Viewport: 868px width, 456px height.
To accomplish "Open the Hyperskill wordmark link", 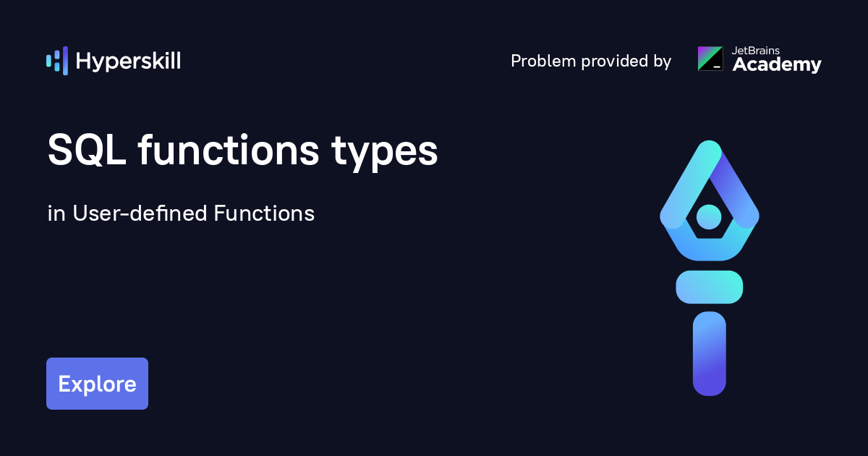I will [x=128, y=62].
